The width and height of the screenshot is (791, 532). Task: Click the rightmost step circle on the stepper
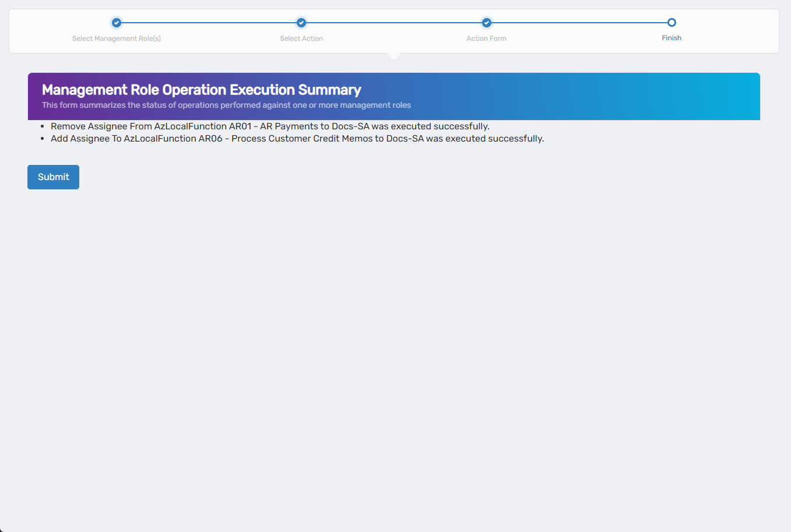coord(672,22)
